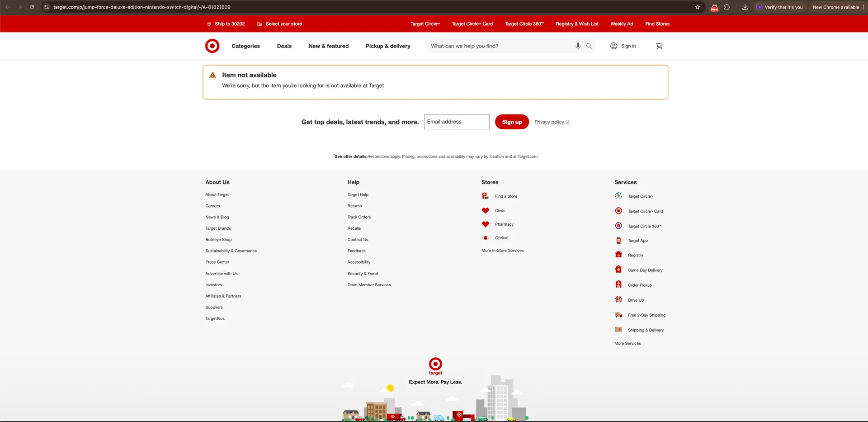The height and width of the screenshot is (422, 868).
Task: Bookmark this page with the star icon
Action: pos(698,7)
